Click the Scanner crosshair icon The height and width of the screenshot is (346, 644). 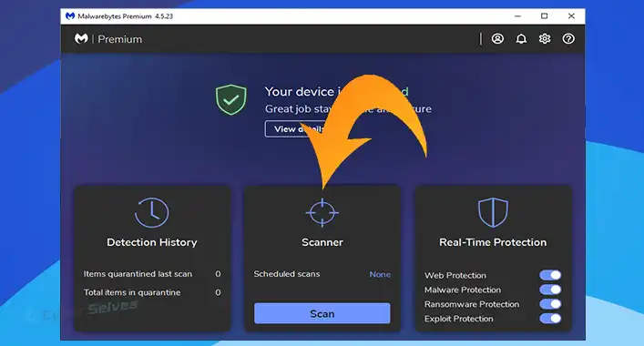pos(322,212)
